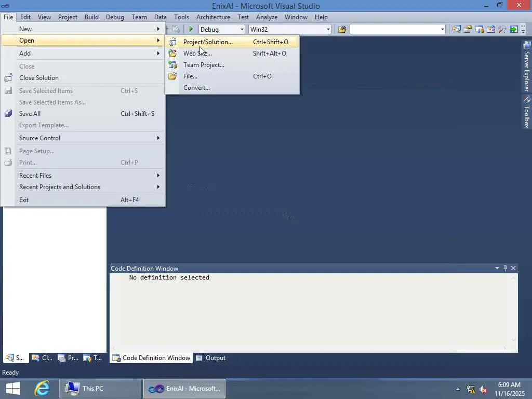Open the Code Definition Window position dropdown
This screenshot has width=532, height=399.
point(497,268)
